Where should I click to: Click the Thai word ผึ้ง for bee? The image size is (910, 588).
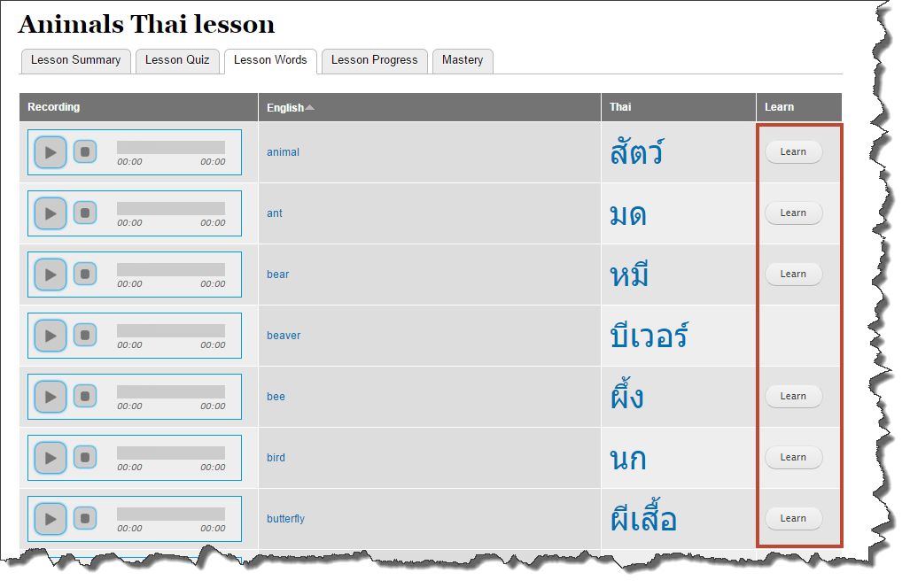(x=626, y=395)
